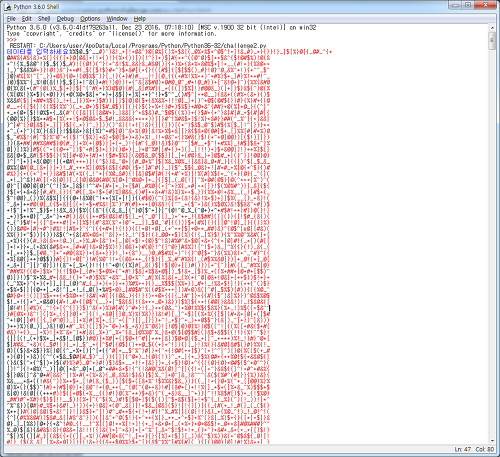Open the Window menu

click(117, 19)
